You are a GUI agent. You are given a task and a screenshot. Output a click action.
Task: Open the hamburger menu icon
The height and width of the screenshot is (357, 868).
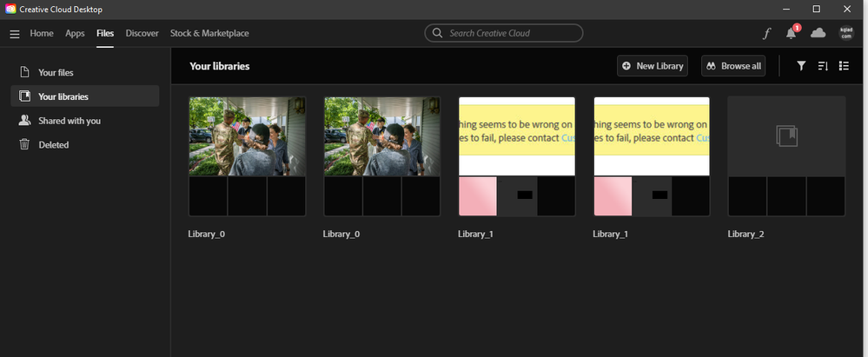(x=15, y=34)
